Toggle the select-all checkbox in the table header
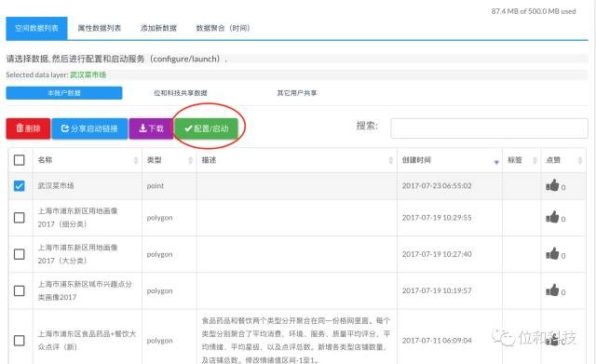This screenshot has width=596, height=364. pos(19,160)
